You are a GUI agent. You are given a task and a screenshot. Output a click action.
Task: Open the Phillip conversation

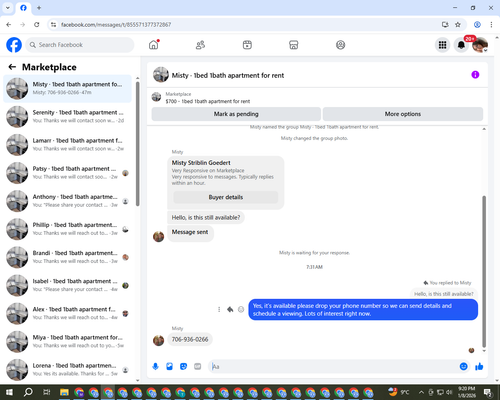[x=68, y=229]
